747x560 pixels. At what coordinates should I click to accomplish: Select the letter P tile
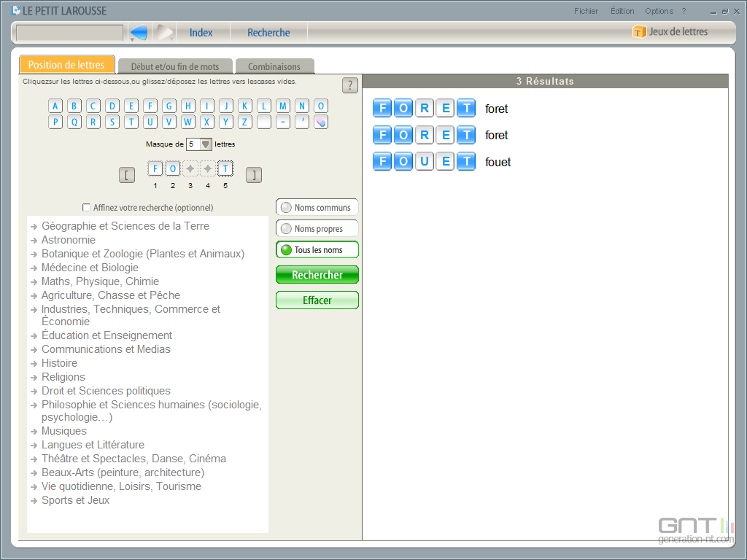(55, 122)
